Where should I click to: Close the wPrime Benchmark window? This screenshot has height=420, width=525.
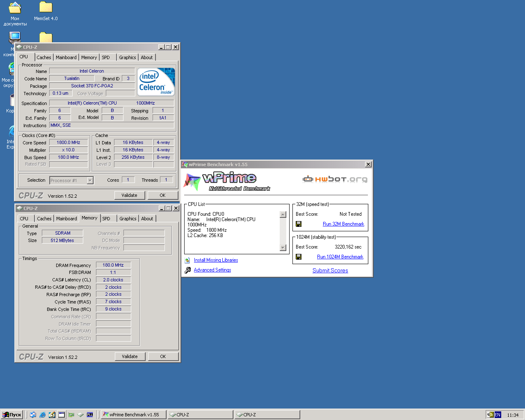tap(368, 164)
